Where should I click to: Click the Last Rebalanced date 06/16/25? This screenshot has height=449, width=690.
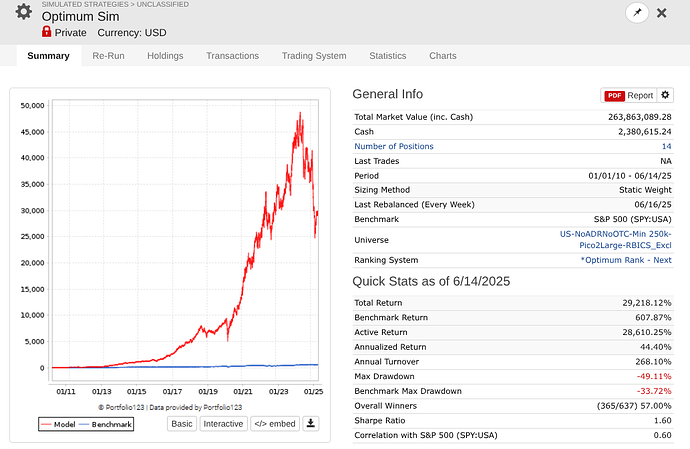click(653, 204)
